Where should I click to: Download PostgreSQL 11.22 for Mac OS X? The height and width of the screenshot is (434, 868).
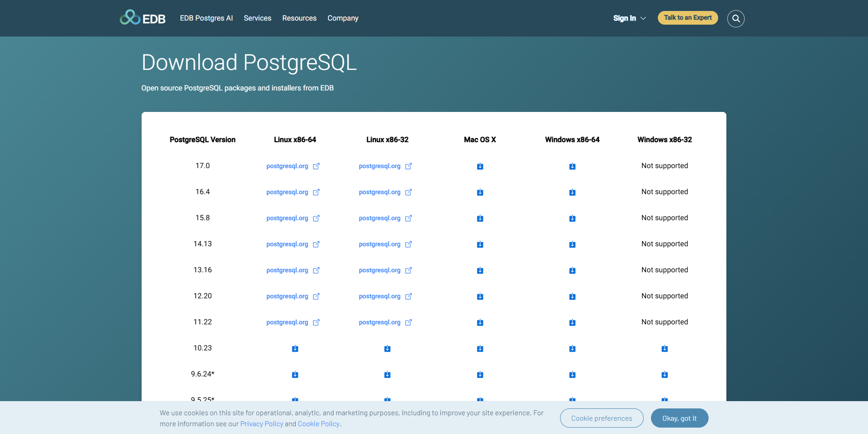coord(480,323)
